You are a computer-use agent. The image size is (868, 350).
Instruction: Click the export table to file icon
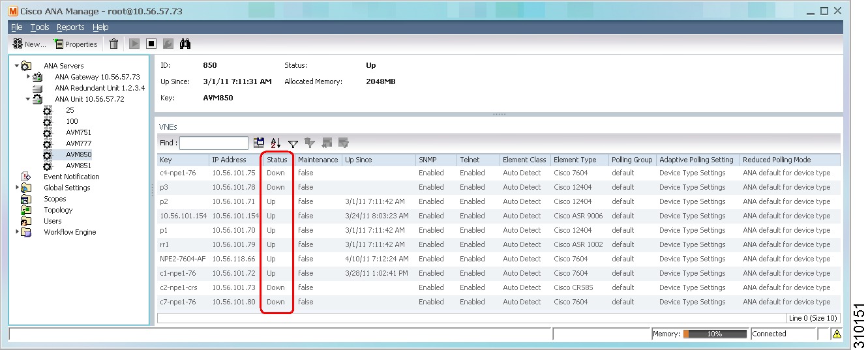tap(259, 143)
